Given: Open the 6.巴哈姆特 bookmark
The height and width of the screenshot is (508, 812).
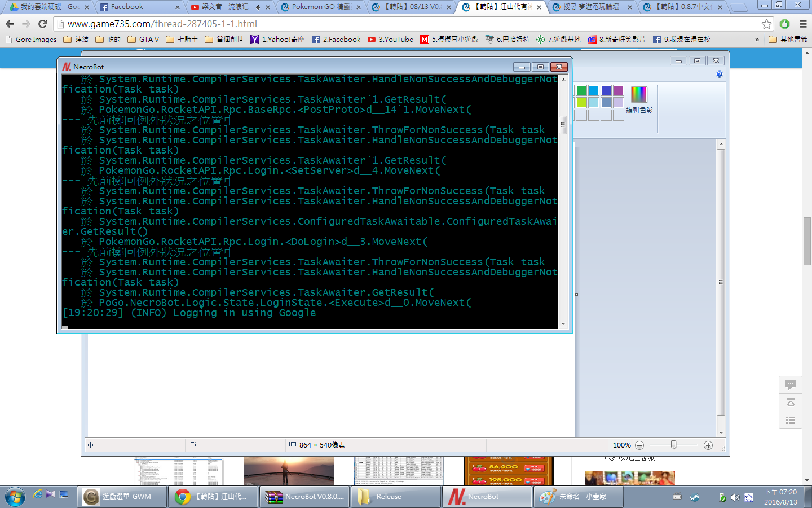Looking at the screenshot, I should (x=507, y=40).
